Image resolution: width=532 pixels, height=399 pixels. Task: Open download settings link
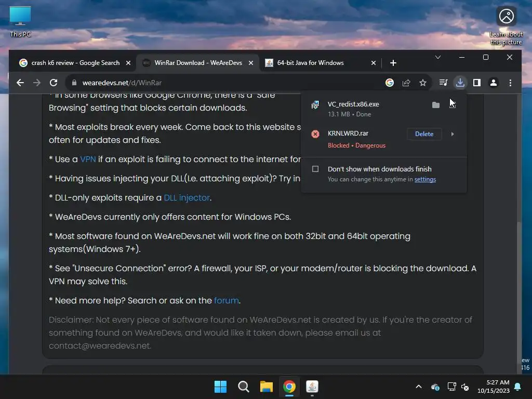pyautogui.click(x=425, y=179)
